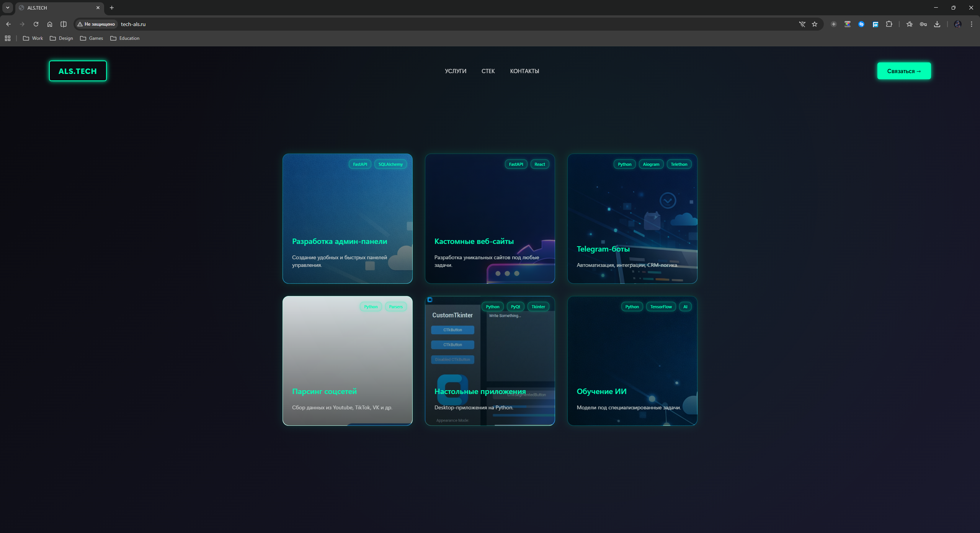Click FastAPI tag on the админ-панели card
Screen dimensions: 980x533
click(360, 164)
